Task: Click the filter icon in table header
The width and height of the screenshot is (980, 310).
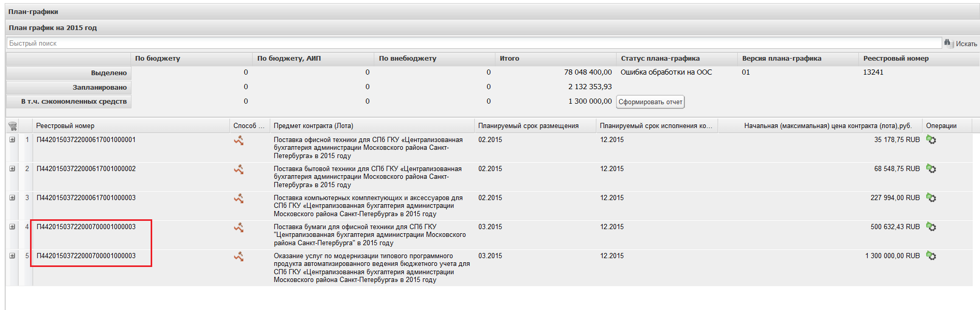Action: click(x=13, y=126)
